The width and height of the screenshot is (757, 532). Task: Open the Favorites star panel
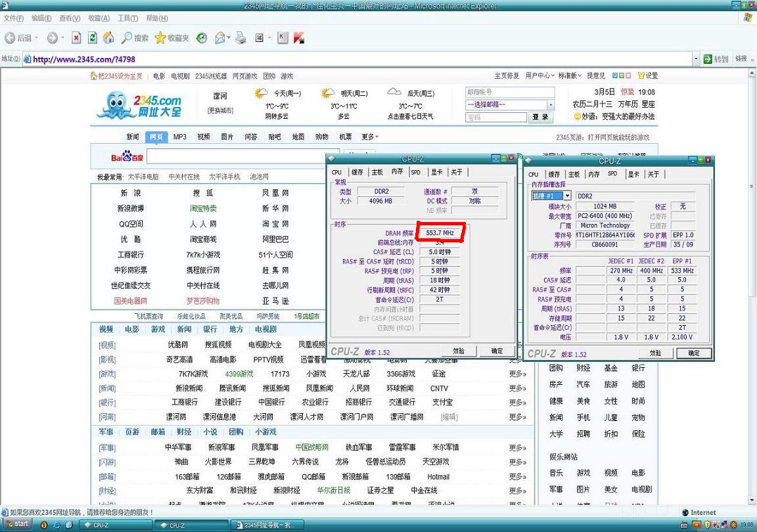tap(172, 37)
